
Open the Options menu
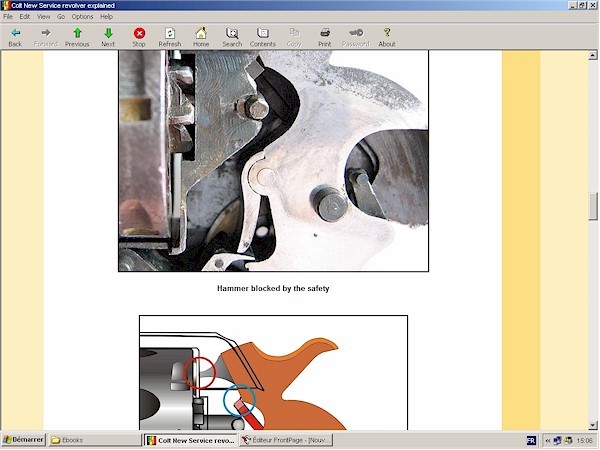coord(82,16)
